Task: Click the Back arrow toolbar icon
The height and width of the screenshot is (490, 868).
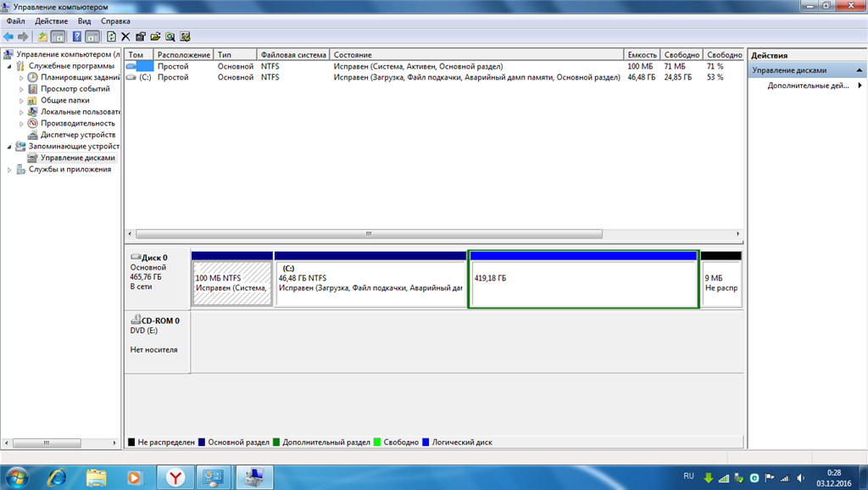Action: (x=8, y=37)
